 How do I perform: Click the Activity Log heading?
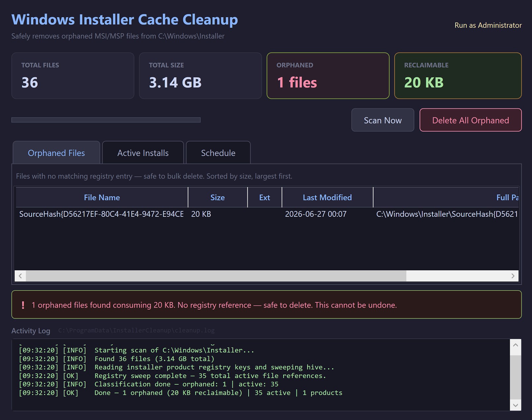(x=31, y=331)
